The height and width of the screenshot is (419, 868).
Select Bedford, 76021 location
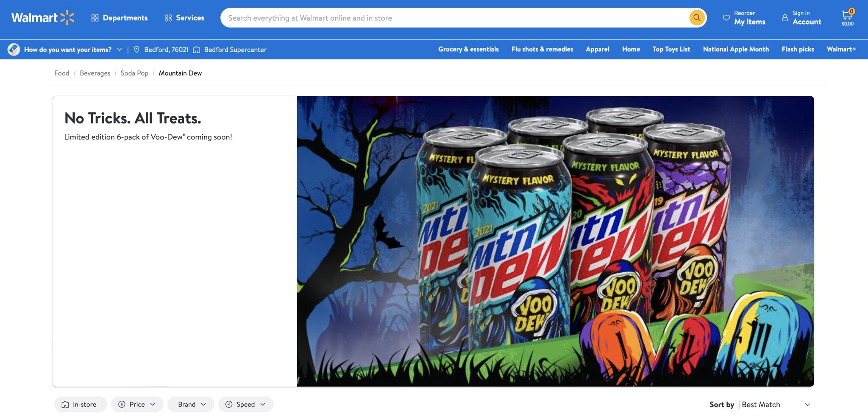[x=166, y=50]
